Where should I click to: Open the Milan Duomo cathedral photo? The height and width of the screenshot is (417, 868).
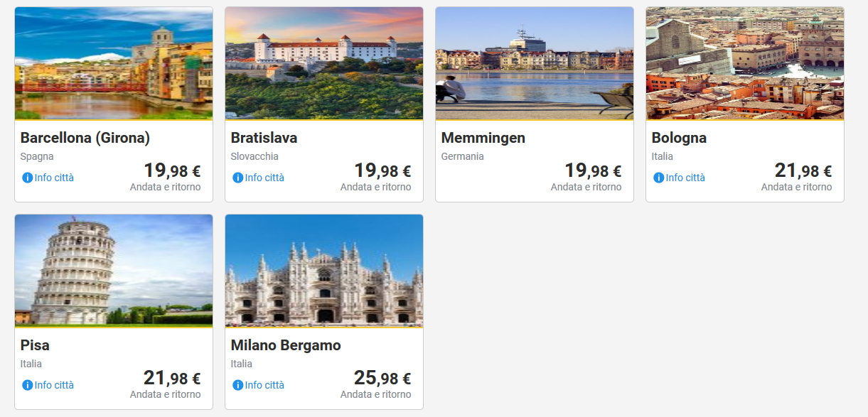click(x=324, y=271)
